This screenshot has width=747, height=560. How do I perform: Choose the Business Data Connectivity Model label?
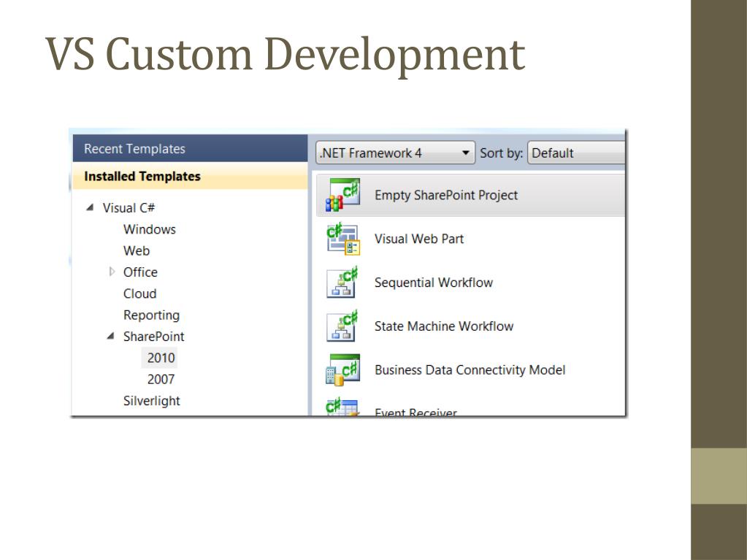click(x=470, y=370)
